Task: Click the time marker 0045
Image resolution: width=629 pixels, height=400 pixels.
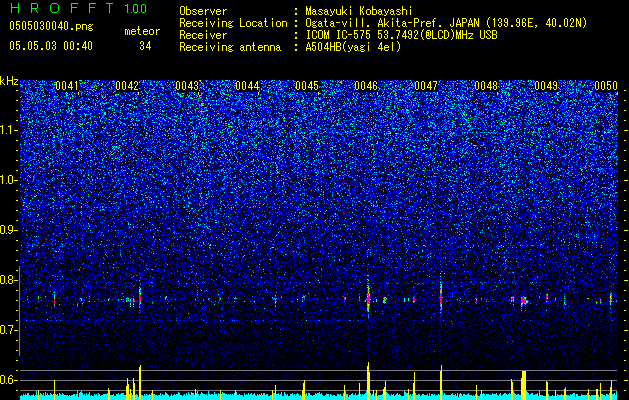Action: 307,86
